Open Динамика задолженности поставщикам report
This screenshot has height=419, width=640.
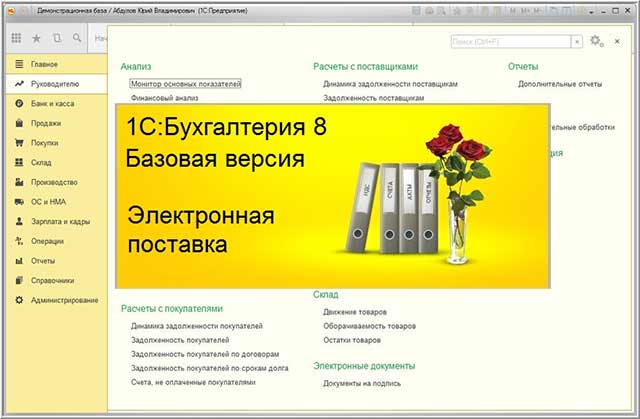390,84
